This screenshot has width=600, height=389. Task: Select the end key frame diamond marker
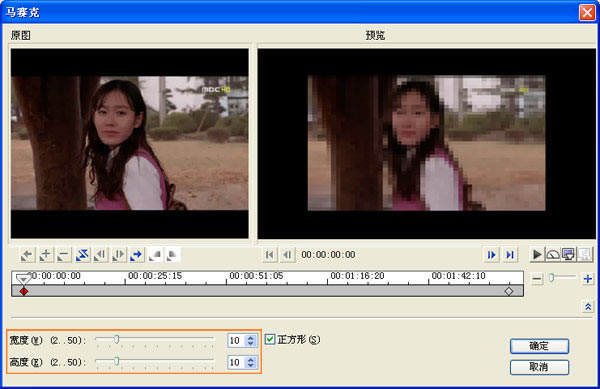[x=509, y=291]
